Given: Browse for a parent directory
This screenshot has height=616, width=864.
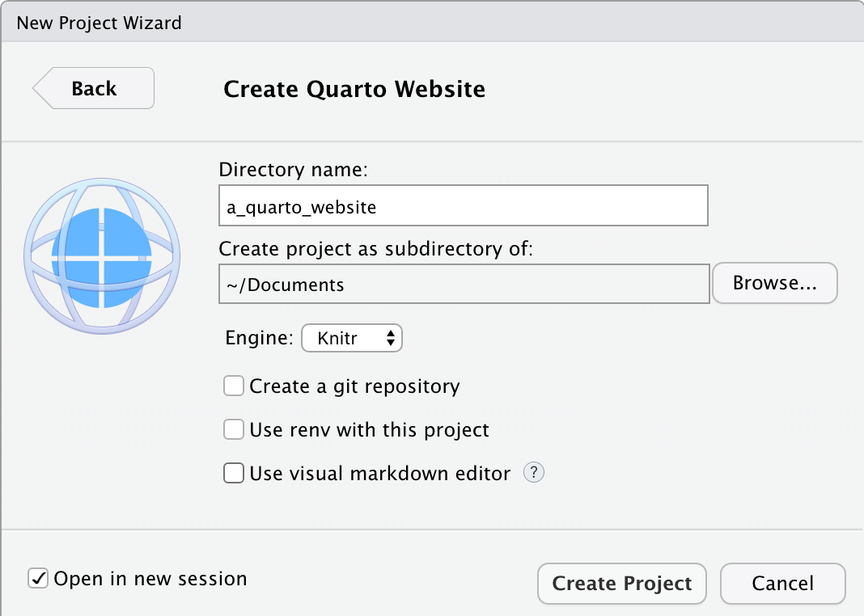Looking at the screenshot, I should click(x=774, y=283).
